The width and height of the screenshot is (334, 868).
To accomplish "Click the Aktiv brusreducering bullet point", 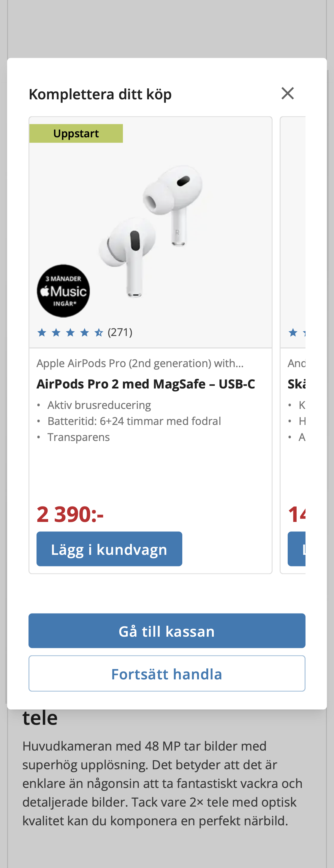I will pyautogui.click(x=99, y=405).
